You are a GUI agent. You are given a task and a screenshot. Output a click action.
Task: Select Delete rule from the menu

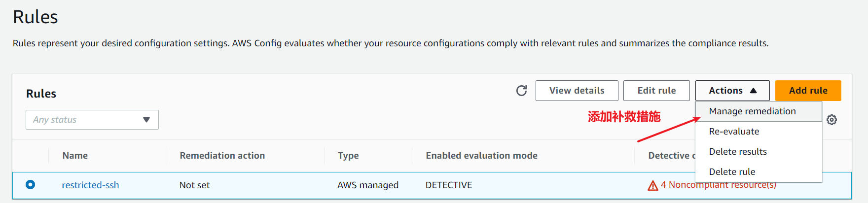point(732,172)
